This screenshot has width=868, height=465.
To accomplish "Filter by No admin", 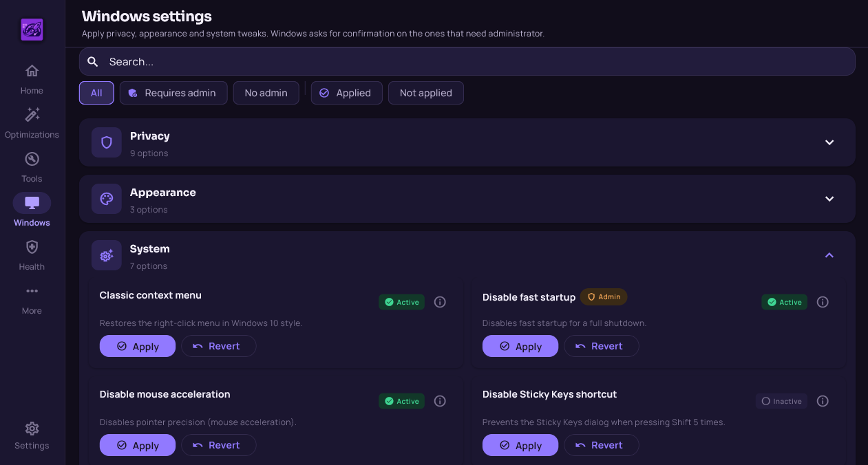I will pyautogui.click(x=266, y=93).
